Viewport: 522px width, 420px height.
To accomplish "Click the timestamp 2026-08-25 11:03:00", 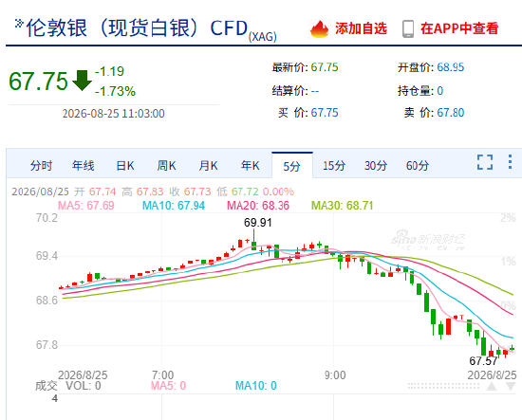I will click(114, 114).
